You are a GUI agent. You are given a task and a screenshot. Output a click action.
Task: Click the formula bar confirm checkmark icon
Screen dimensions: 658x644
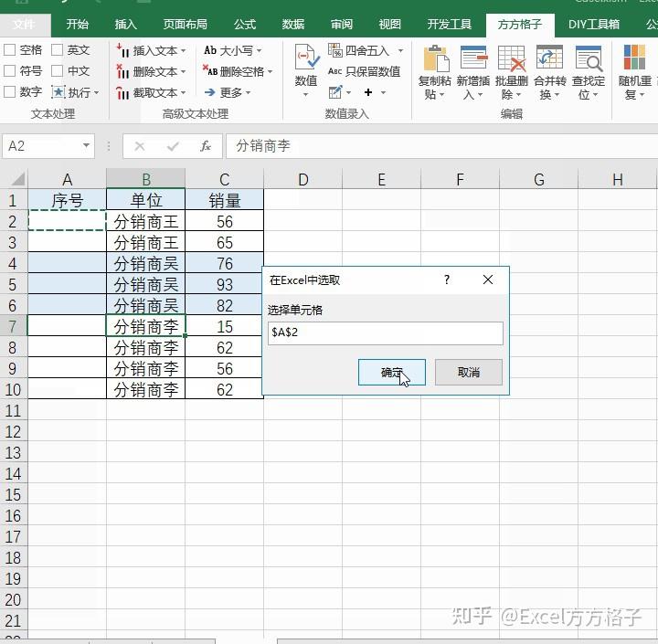pos(173,146)
